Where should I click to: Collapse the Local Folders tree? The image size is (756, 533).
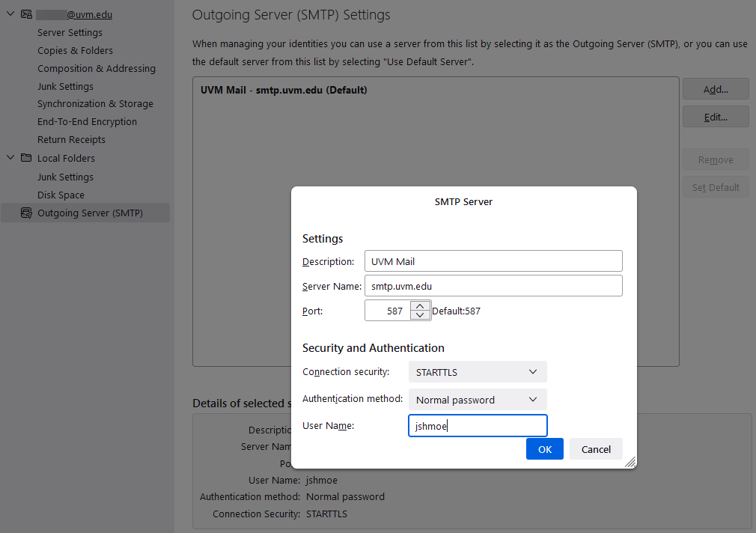coord(10,158)
